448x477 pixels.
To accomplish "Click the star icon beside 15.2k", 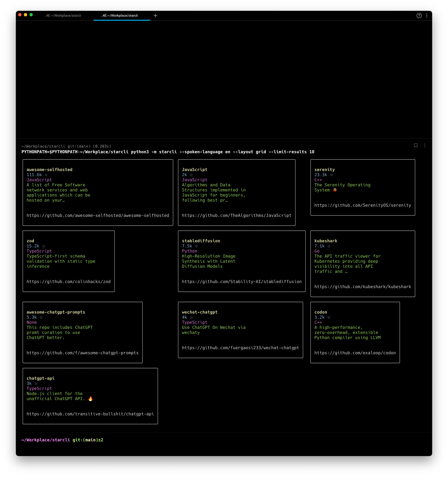I will pyautogui.click(x=44, y=246).
